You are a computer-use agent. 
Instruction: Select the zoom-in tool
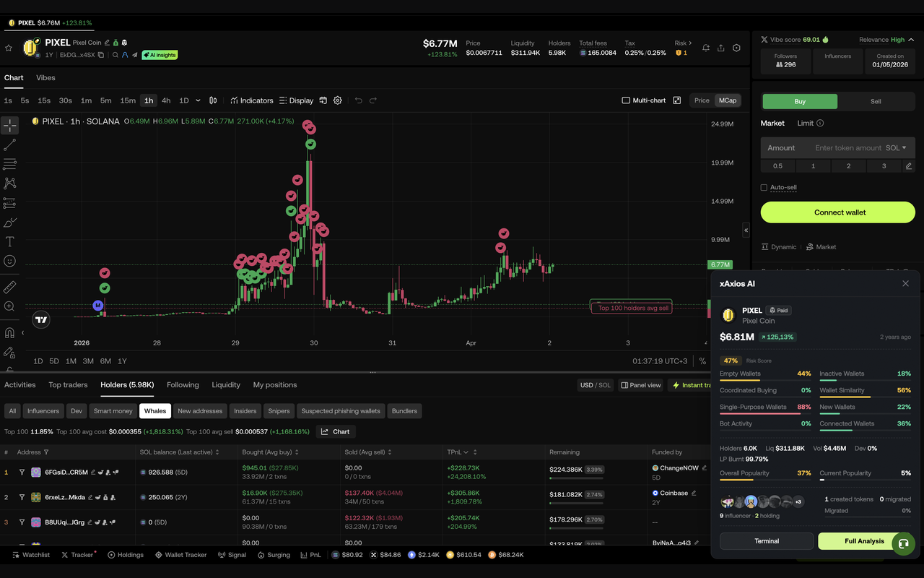(9, 306)
